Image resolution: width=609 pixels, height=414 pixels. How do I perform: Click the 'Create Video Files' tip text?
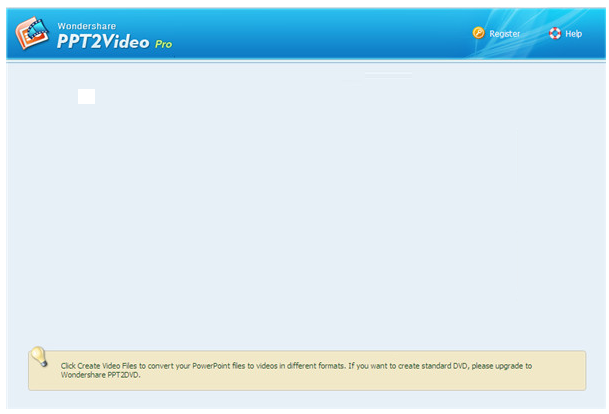pyautogui.click(x=104, y=366)
